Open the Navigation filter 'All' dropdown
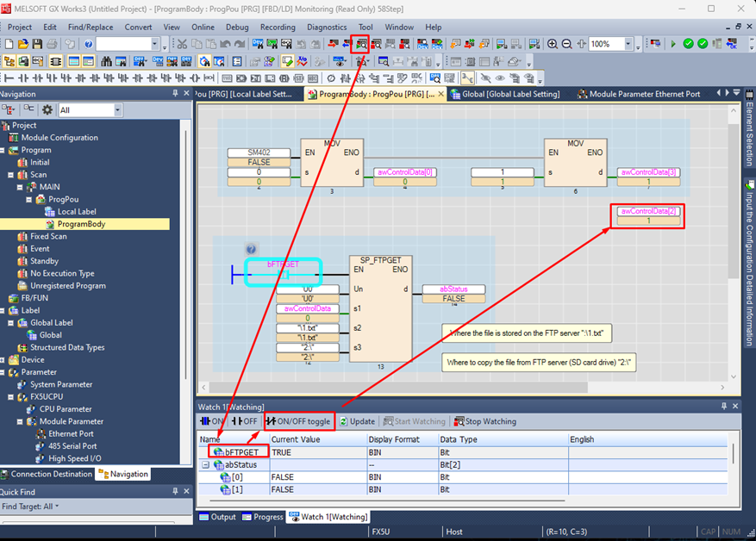This screenshot has width=756, height=541. pos(117,110)
